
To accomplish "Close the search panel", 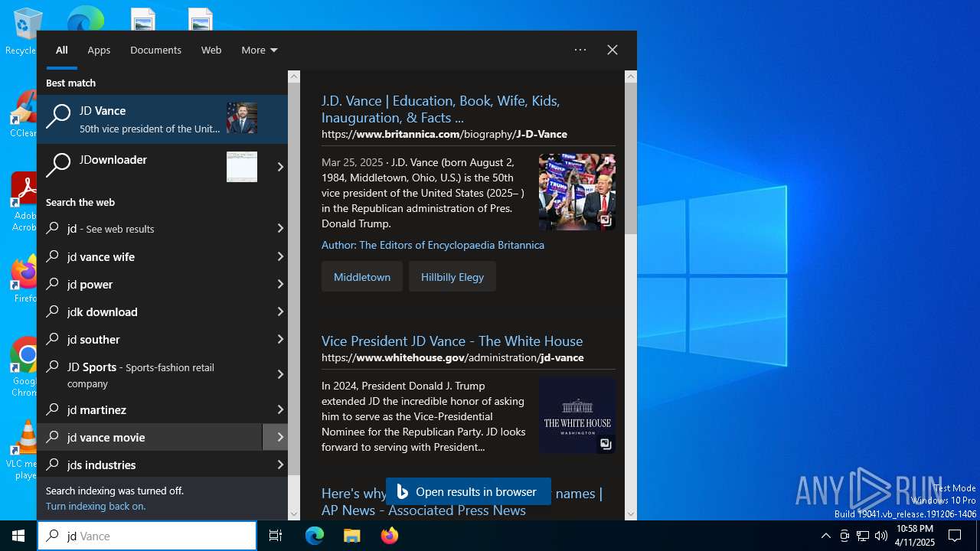I will (612, 50).
